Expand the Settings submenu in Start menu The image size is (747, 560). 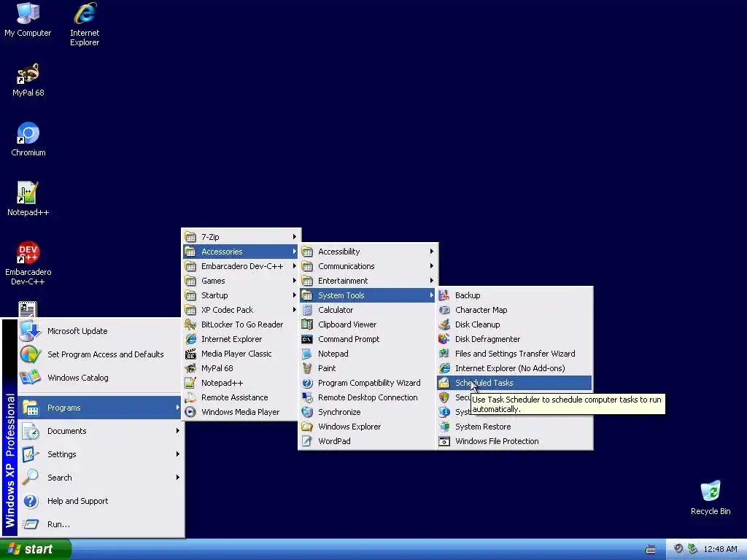(x=101, y=454)
